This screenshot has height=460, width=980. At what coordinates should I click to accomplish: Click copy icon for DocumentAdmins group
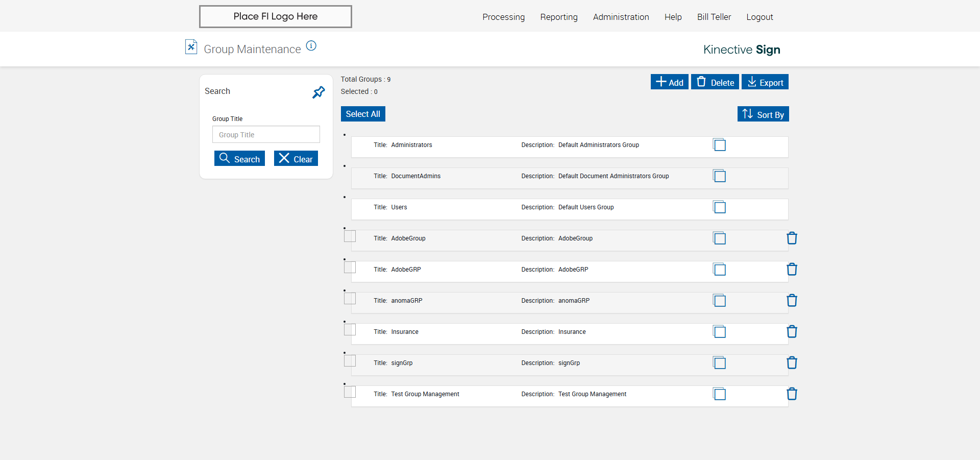[x=719, y=176]
